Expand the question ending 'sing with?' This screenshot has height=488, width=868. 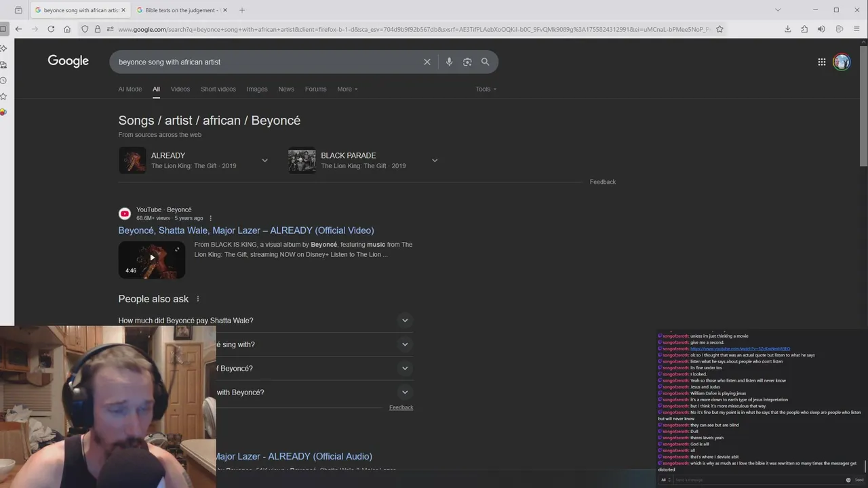point(405,344)
